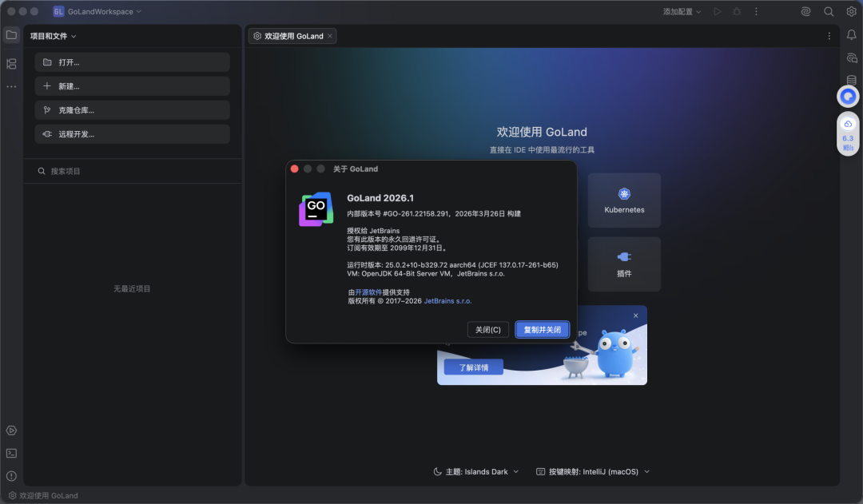Show the Problems tool window icon
The width and height of the screenshot is (863, 504).
coord(11,476)
